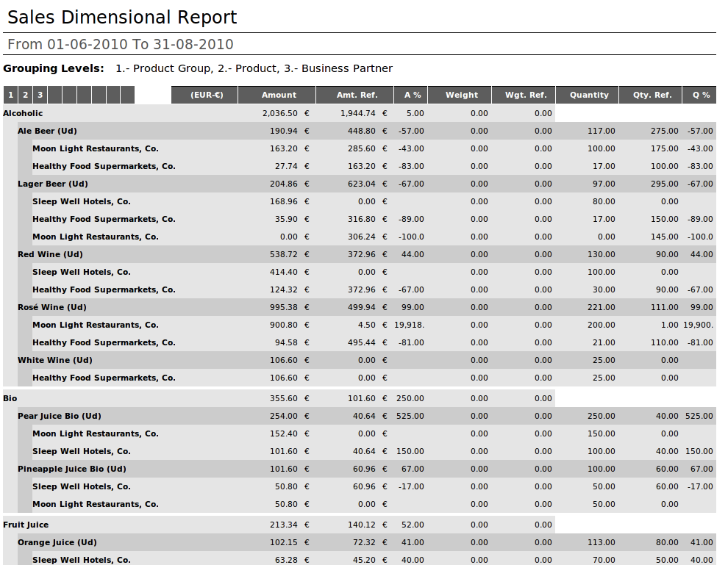Click the Amt. Ref. column header
The height and width of the screenshot is (565, 728).
[x=357, y=95]
